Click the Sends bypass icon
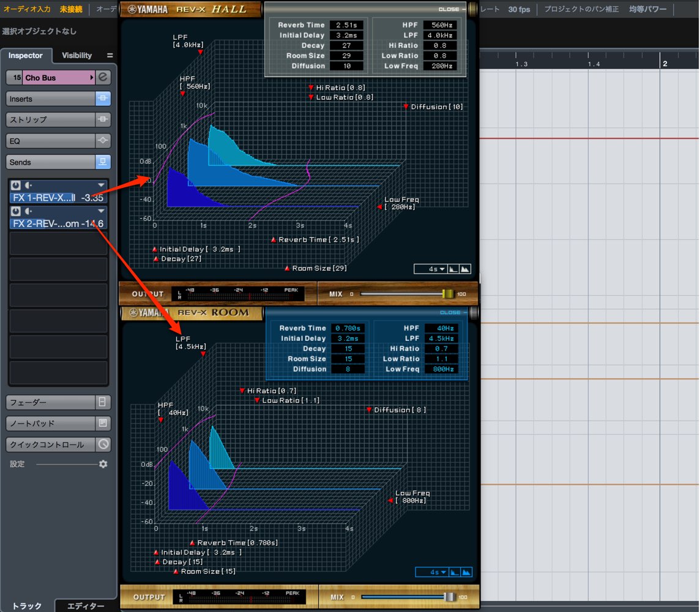700x612 pixels. tap(103, 162)
